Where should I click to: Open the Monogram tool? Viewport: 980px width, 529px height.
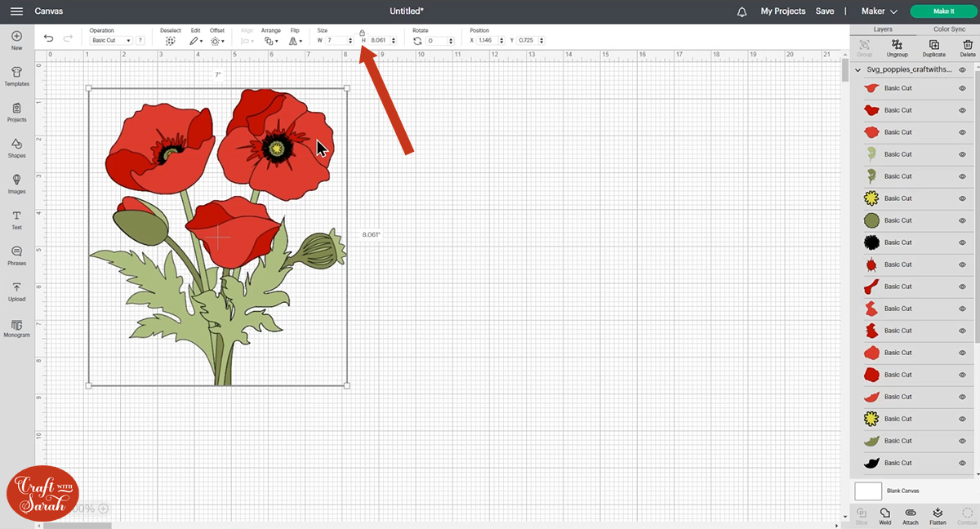[x=16, y=327]
